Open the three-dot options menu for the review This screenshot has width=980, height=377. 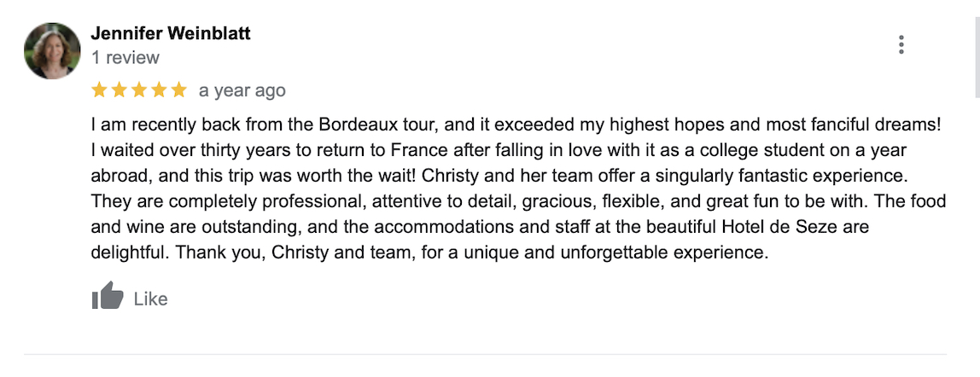click(901, 45)
